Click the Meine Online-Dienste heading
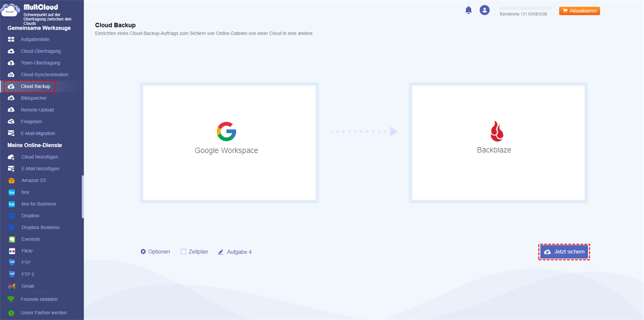This screenshot has width=644, height=320. [x=35, y=145]
